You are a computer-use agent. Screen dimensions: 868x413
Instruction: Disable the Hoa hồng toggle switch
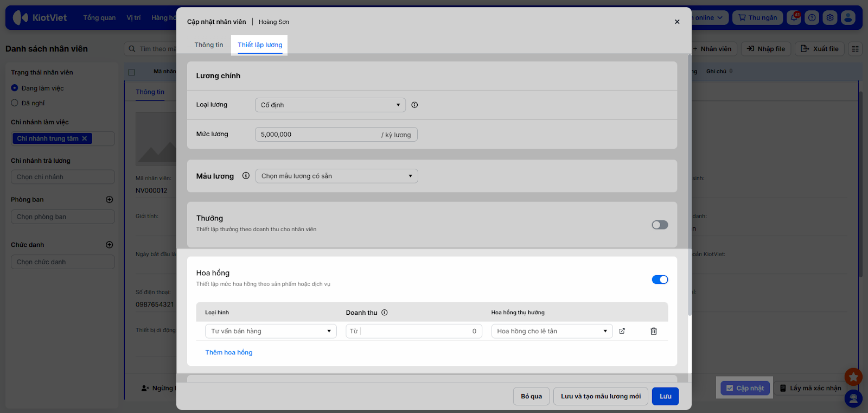(660, 279)
